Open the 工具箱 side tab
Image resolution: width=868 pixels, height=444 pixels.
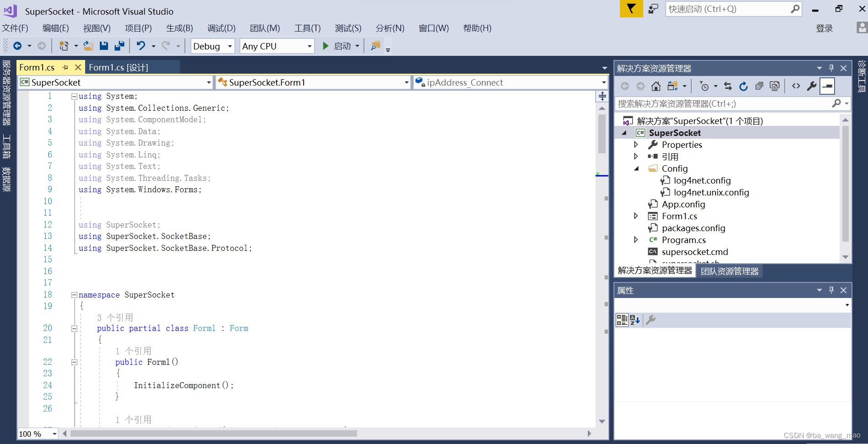click(6, 146)
